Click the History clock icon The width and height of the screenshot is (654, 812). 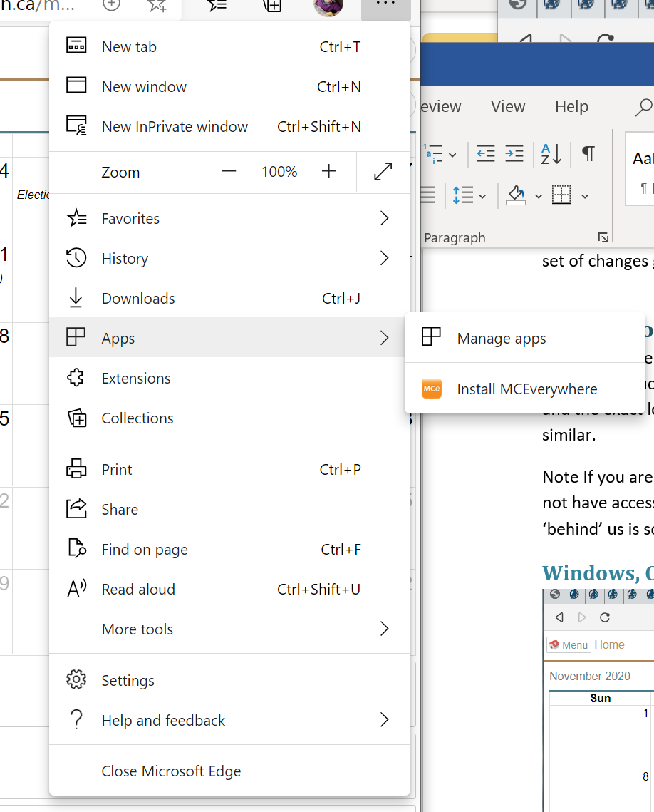point(76,258)
